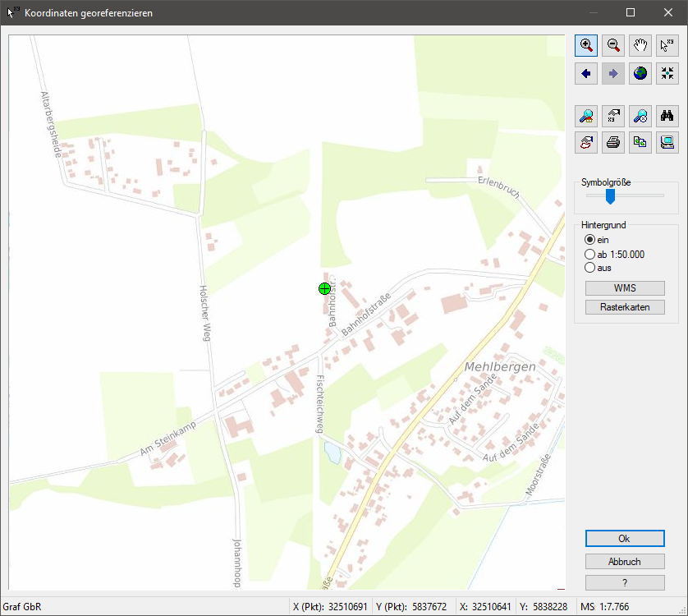Confirm with the Ok button
This screenshot has width=688, height=616.
pyautogui.click(x=625, y=538)
